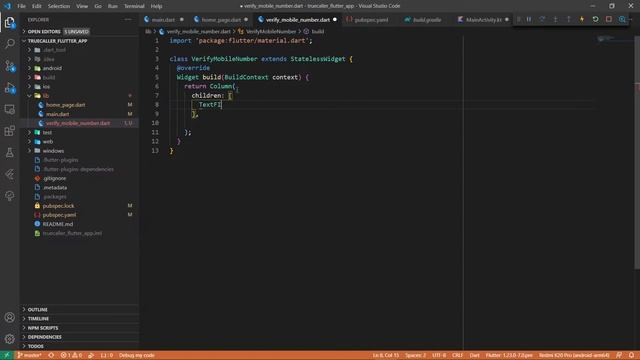Open the Accounts icon in activity bar
Viewport: 640px width, 360px height.
9,317
